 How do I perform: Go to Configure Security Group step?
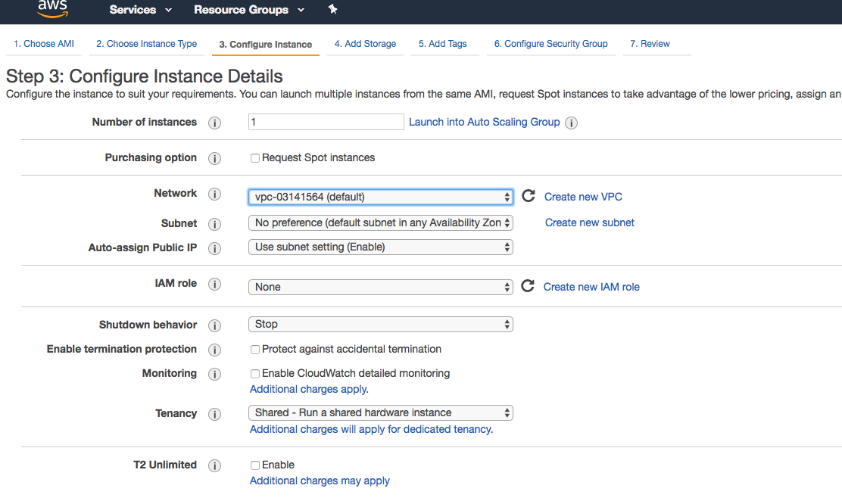tap(551, 44)
